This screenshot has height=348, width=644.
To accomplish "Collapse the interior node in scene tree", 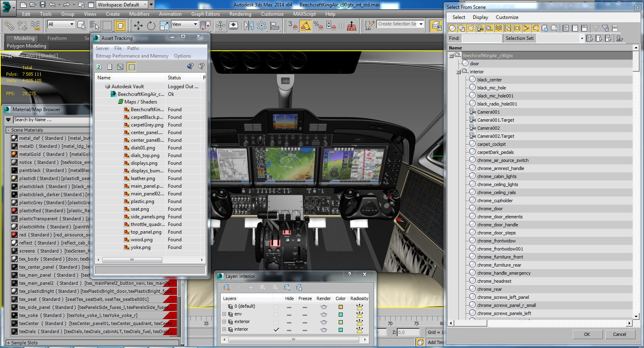I will 458,72.
